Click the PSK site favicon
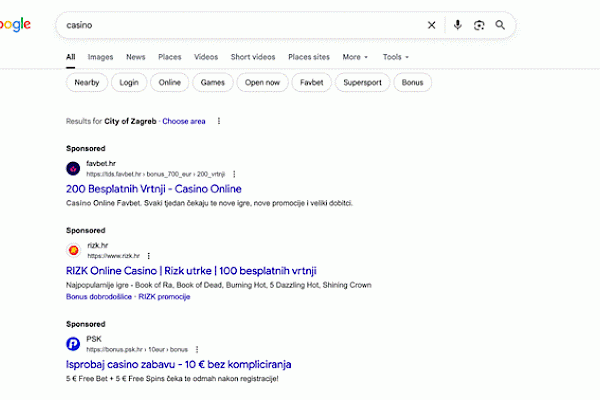The height and width of the screenshot is (400, 600). (73, 343)
